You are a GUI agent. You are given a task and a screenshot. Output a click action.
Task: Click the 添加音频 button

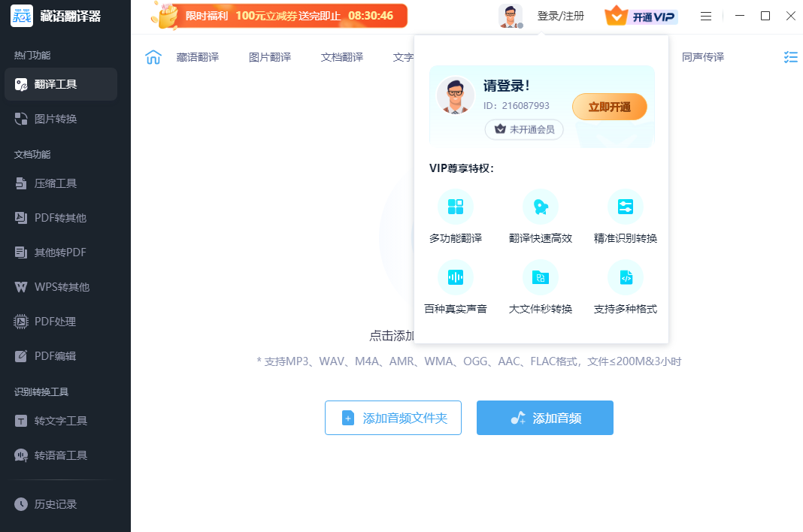coord(545,418)
